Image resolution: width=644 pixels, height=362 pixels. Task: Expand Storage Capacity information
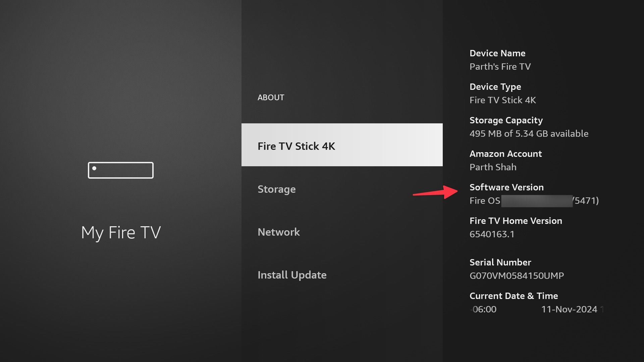(x=529, y=126)
